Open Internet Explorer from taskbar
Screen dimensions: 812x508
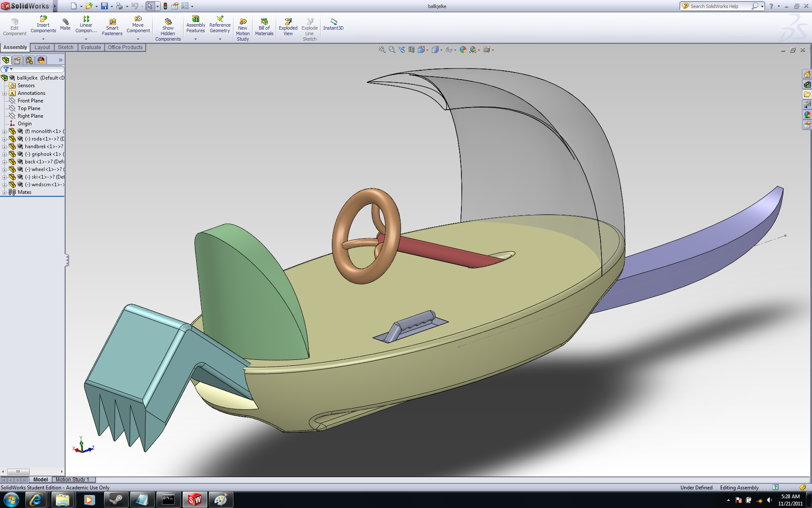click(36, 500)
